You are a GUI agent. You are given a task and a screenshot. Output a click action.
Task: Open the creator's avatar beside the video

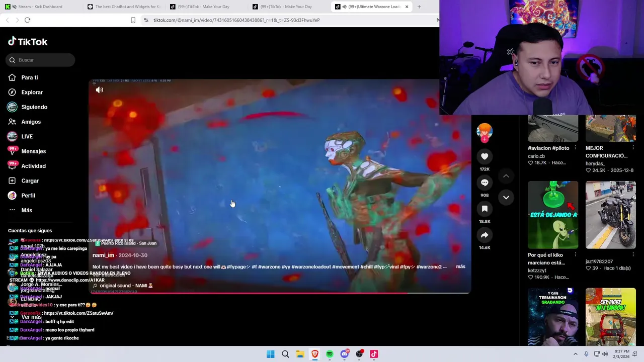(485, 131)
